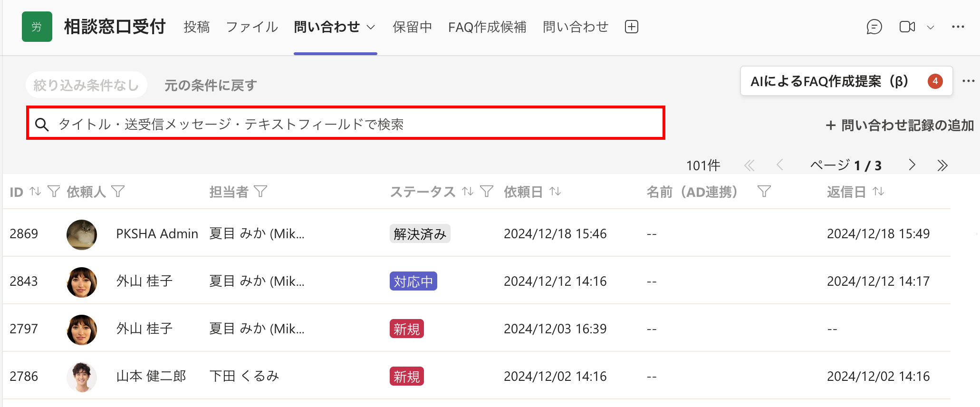Open inquiry ID 2797

pos(24,329)
